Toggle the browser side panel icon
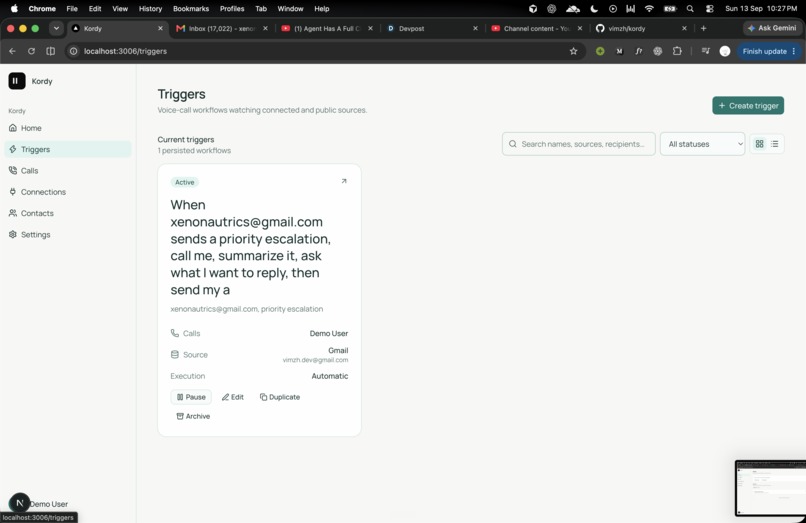This screenshot has width=806, height=523. pyautogui.click(x=50, y=51)
